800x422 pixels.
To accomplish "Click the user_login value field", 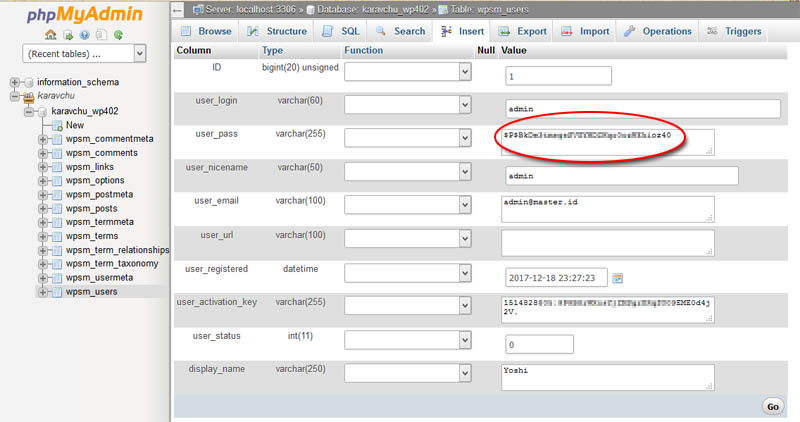I will click(643, 109).
